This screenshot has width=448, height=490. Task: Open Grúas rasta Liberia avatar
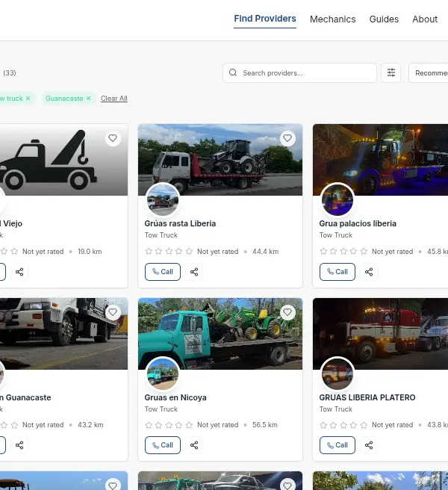(x=163, y=200)
